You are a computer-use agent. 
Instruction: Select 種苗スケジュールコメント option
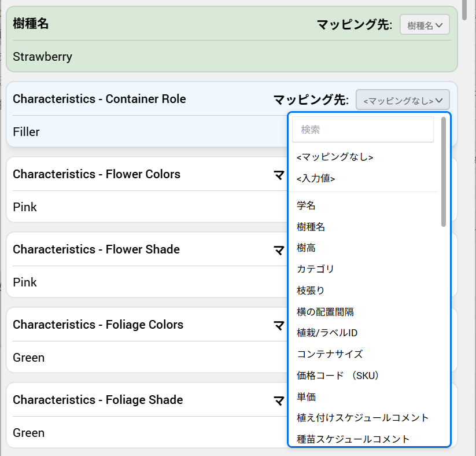tap(353, 439)
